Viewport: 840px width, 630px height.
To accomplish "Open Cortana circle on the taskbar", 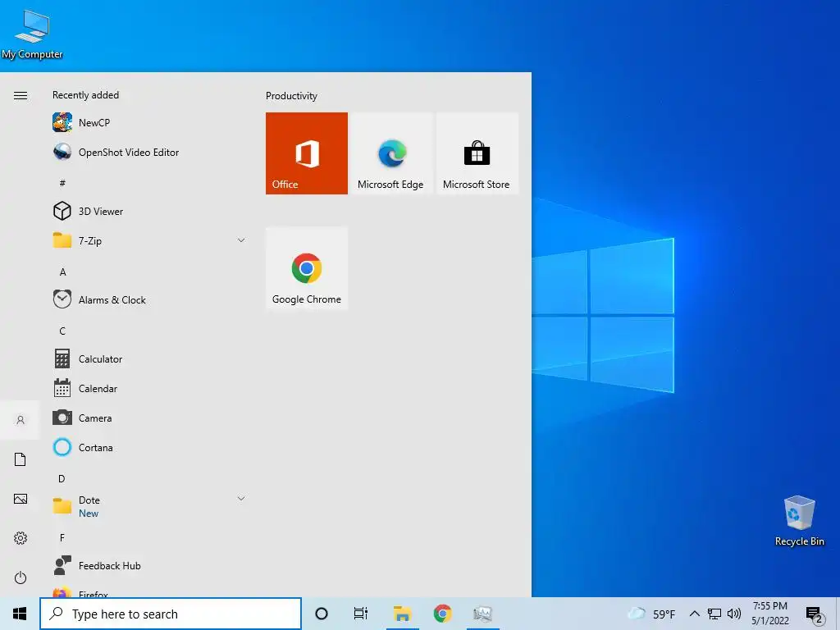I will click(322, 614).
